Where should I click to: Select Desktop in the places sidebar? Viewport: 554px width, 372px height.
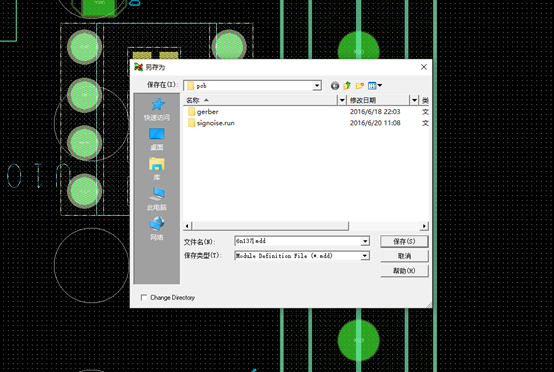pyautogui.click(x=157, y=139)
